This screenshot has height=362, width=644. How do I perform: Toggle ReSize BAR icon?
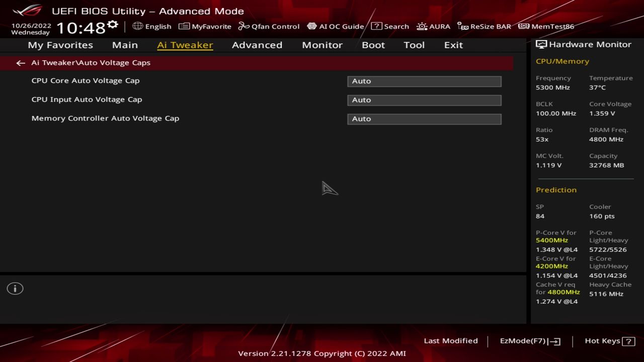463,26
